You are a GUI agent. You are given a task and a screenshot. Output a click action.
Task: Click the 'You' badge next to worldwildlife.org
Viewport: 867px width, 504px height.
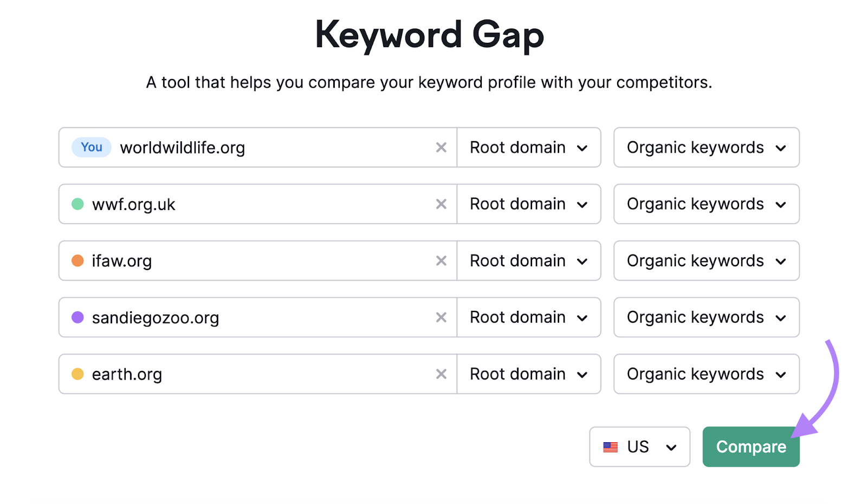tap(90, 147)
